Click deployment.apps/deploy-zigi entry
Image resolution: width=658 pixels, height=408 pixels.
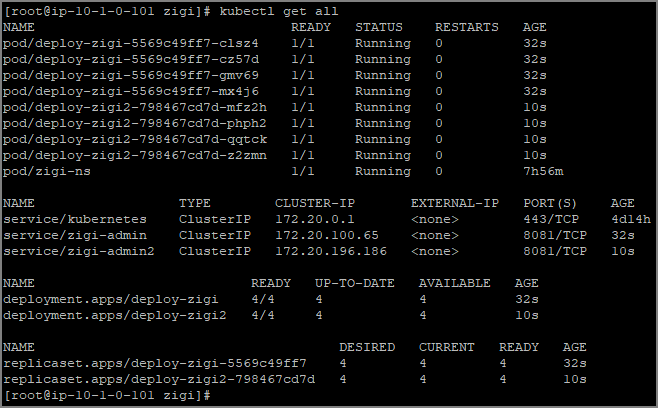click(110, 299)
